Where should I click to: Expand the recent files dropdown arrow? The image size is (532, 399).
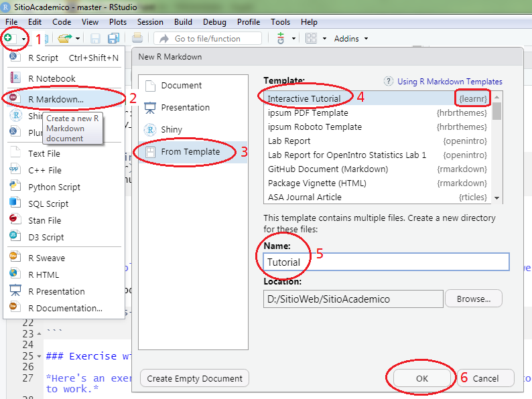78,39
